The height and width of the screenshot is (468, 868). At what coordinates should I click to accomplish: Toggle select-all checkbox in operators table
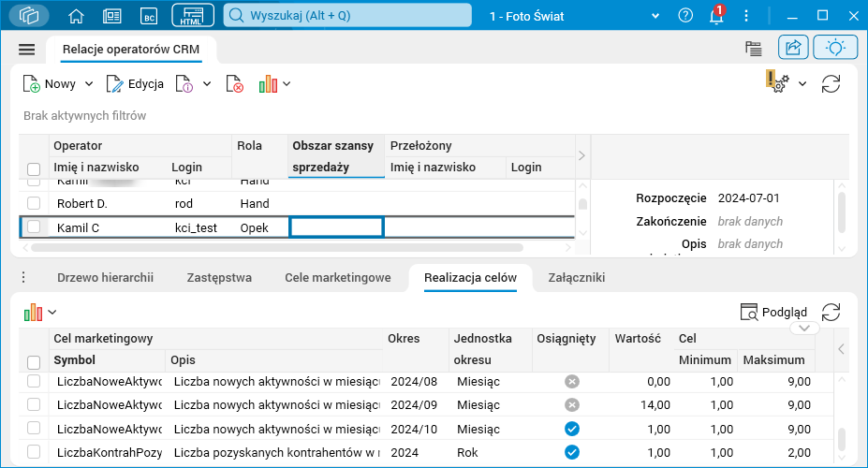click(x=34, y=168)
